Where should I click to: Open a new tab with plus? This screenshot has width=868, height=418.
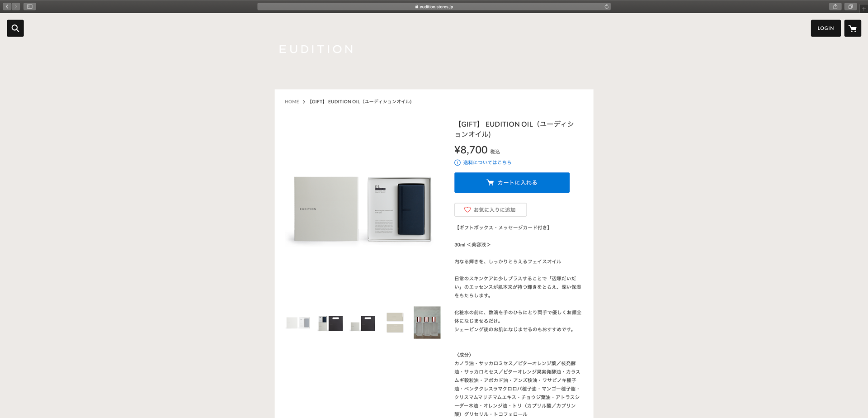863,8
